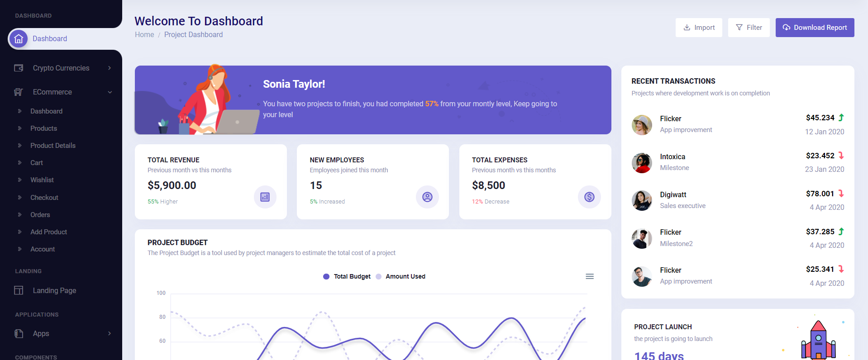Open the Project Budget chart hamburger menu
The image size is (868, 360).
point(589,276)
